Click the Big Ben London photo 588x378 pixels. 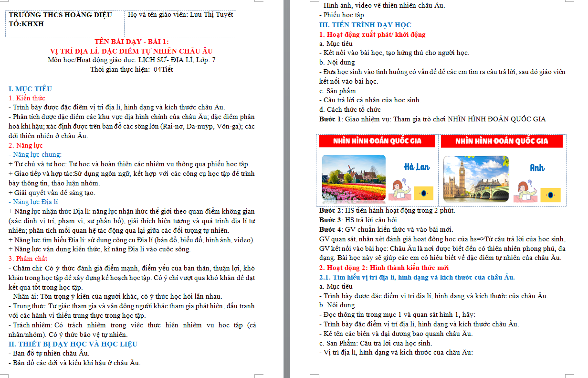point(476,178)
